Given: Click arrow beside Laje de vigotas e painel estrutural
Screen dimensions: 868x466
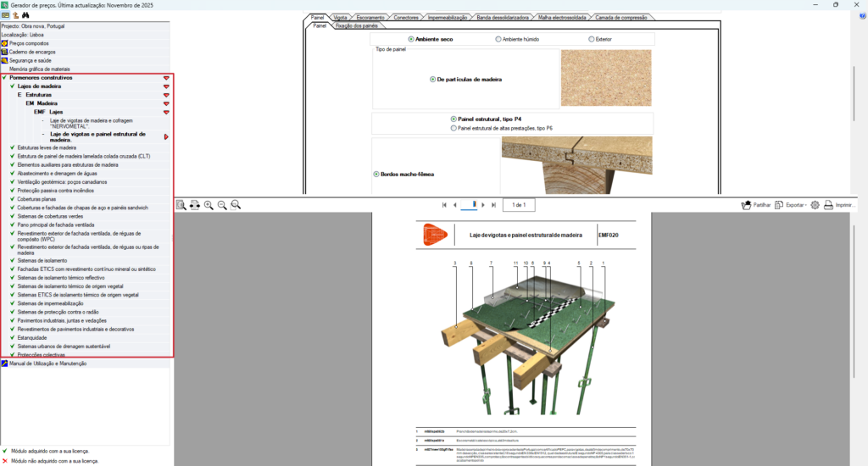Looking at the screenshot, I should point(166,136).
